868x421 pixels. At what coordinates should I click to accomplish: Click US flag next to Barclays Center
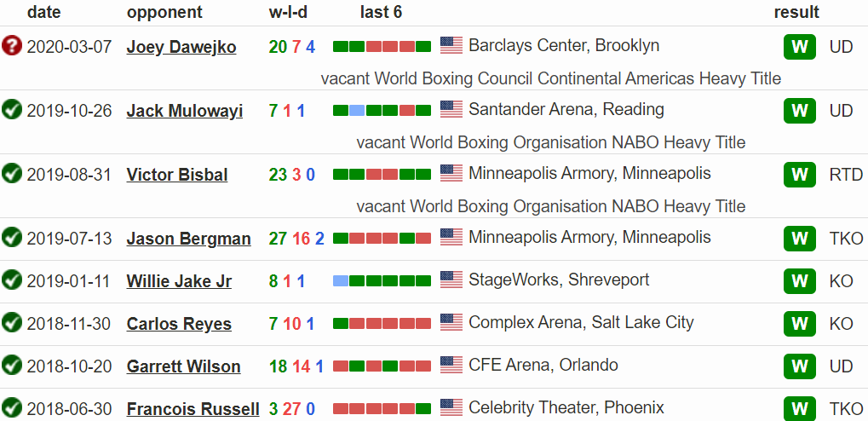click(451, 46)
